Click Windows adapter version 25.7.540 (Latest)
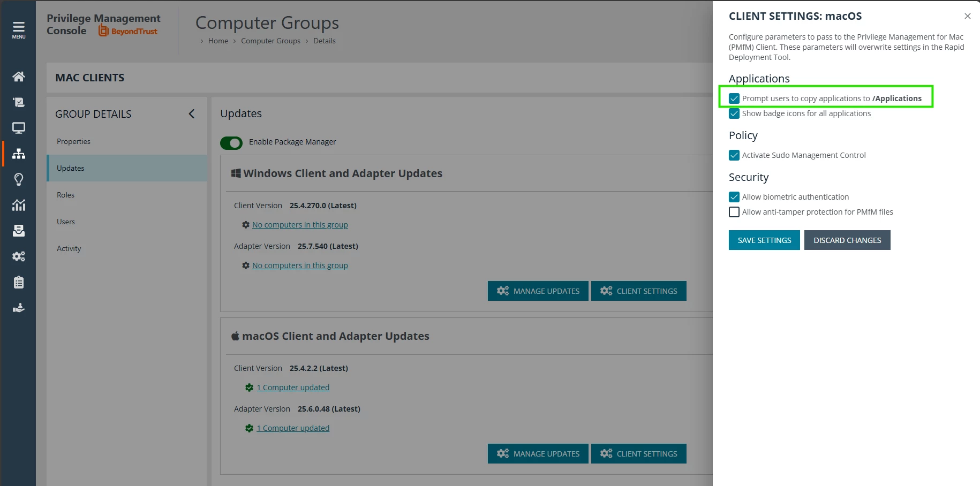This screenshot has height=486, width=980. (328, 246)
